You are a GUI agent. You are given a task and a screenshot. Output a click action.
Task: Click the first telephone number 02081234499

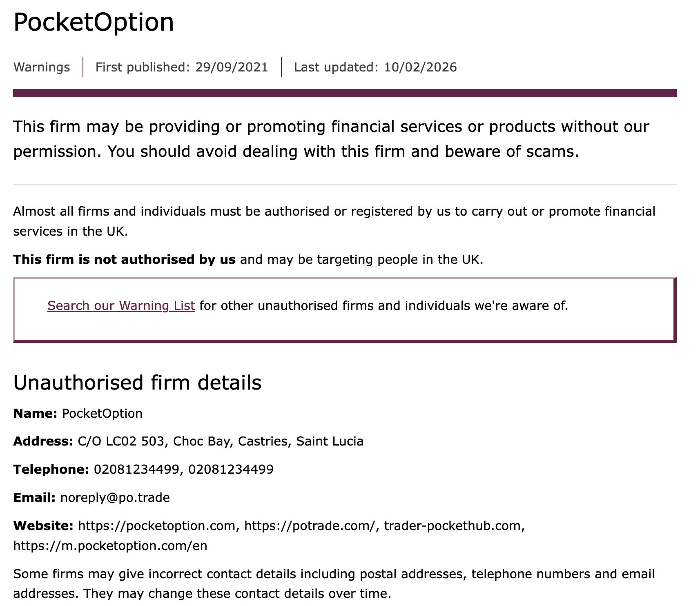pos(136,470)
